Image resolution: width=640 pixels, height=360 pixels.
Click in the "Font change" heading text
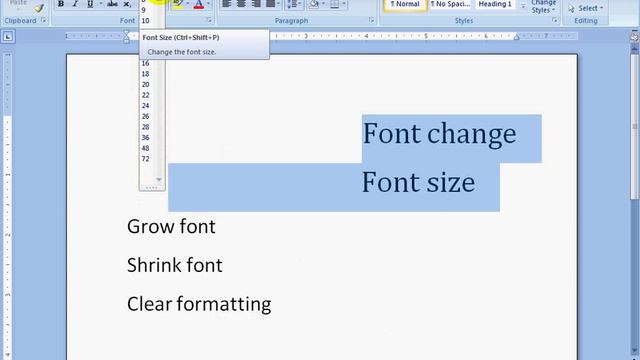tap(439, 134)
